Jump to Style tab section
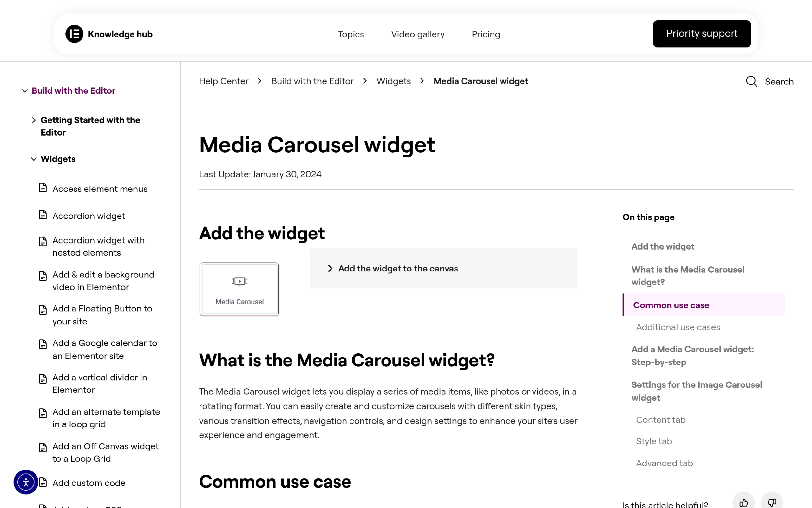The width and height of the screenshot is (812, 508). (x=654, y=441)
